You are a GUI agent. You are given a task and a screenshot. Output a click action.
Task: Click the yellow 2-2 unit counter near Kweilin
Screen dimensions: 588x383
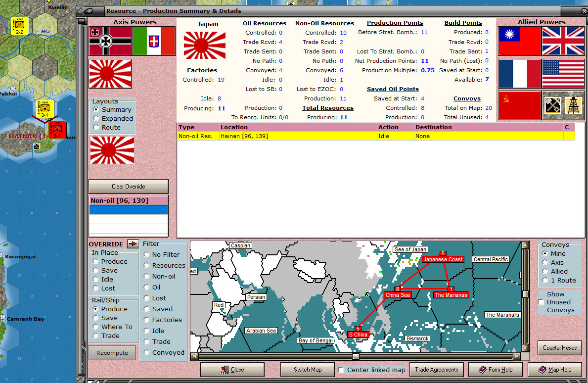(19, 26)
